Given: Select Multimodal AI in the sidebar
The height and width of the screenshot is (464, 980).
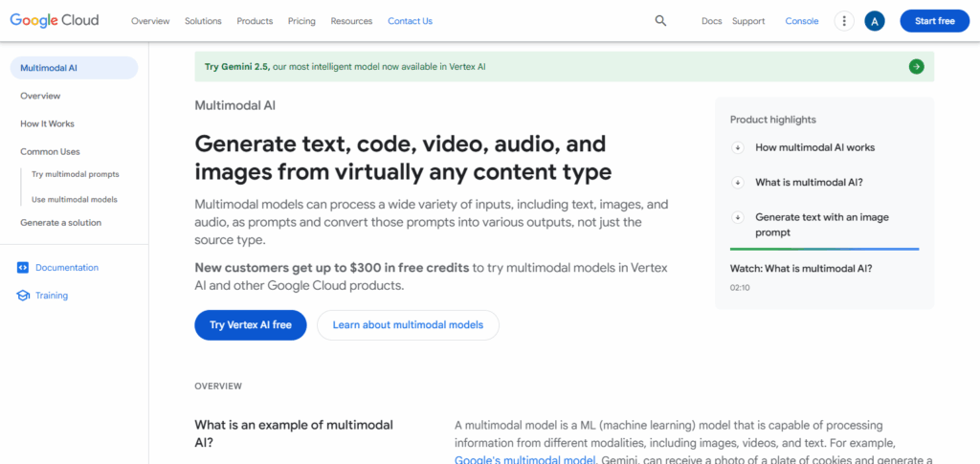Looking at the screenshot, I should click(74, 68).
